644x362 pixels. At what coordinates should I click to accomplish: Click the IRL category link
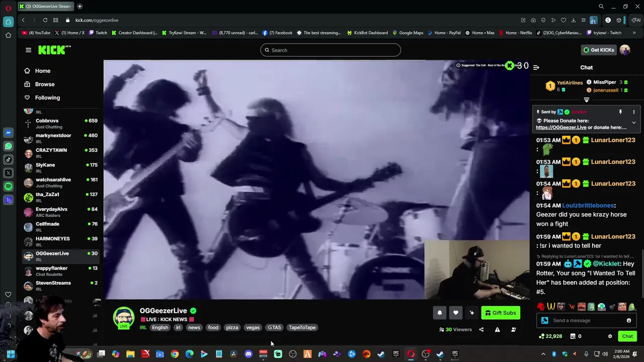tap(143, 328)
